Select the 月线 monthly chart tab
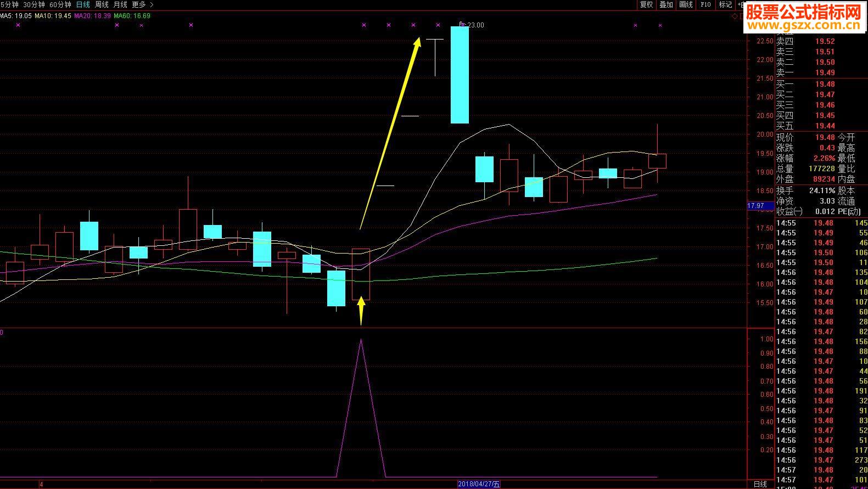Image resolution: width=868 pixels, height=489 pixels. 120,4
